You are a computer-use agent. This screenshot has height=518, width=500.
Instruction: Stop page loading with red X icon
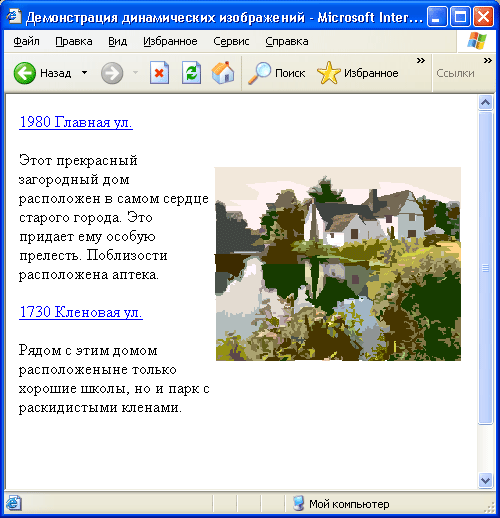[159, 72]
